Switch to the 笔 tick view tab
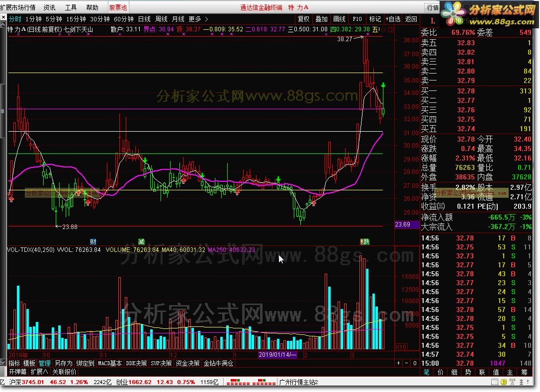Viewport: 540px width, 392px height. tap(426, 372)
